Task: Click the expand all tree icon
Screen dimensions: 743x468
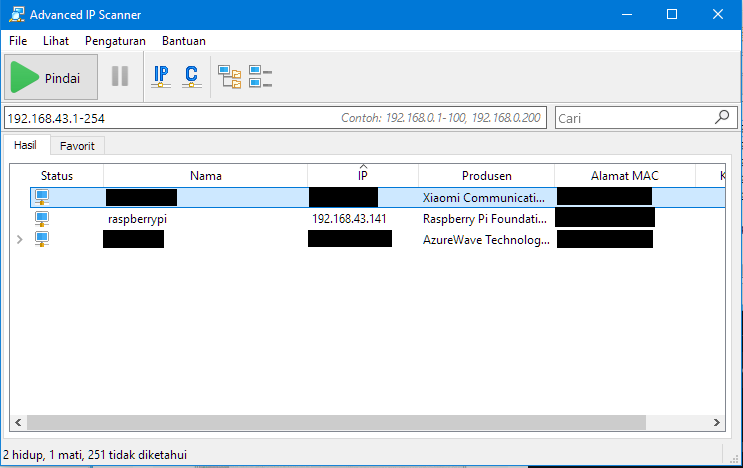Action: (x=230, y=77)
